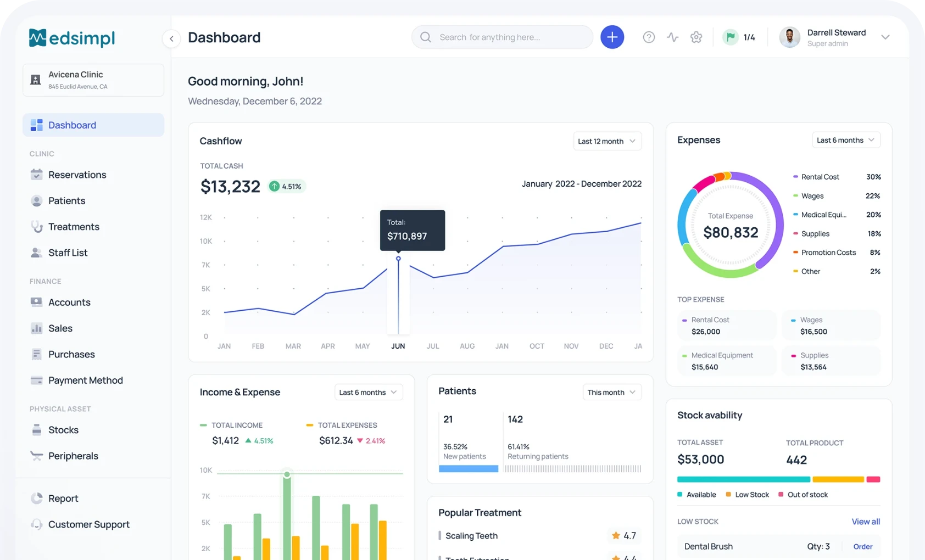This screenshot has height=560, width=925.
Task: Open Income & Expense period dropdown
Action: pos(369,392)
